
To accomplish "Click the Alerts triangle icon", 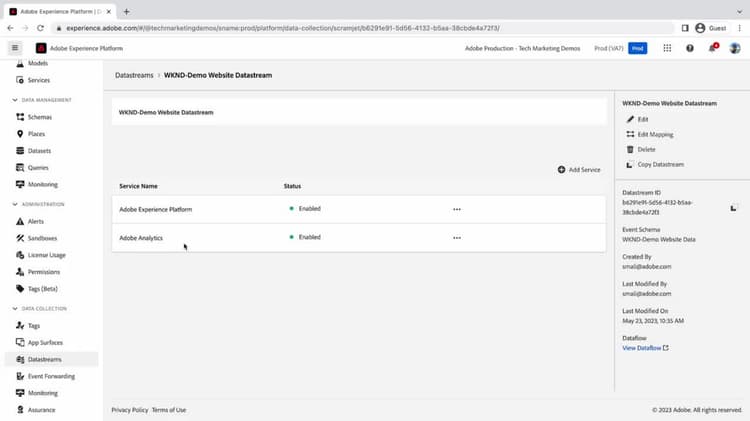I will 20,222.
